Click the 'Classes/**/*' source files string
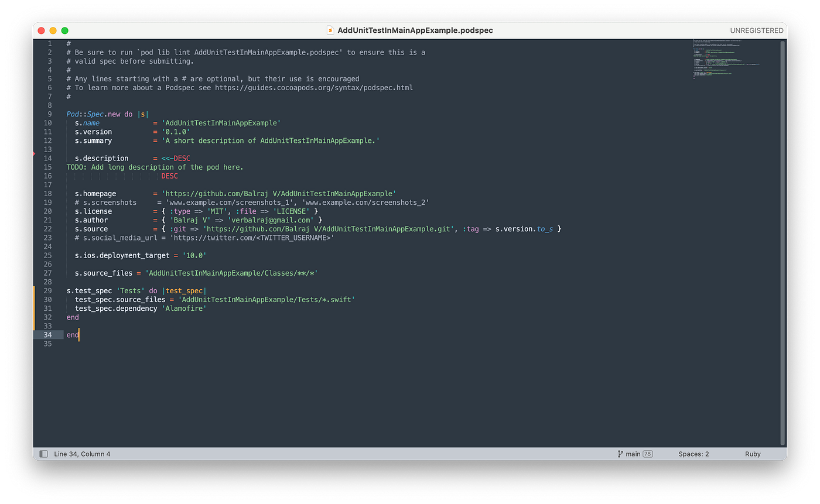Viewport: 820px width, 504px height. pos(231,273)
